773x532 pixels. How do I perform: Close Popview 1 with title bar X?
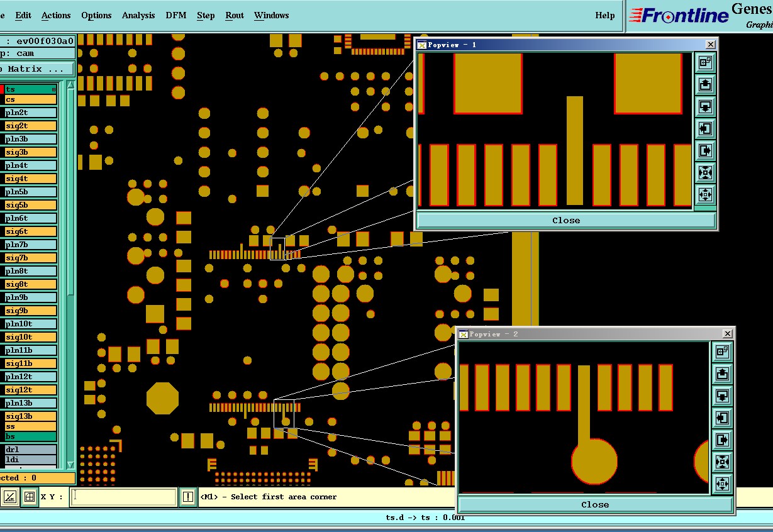coord(710,45)
